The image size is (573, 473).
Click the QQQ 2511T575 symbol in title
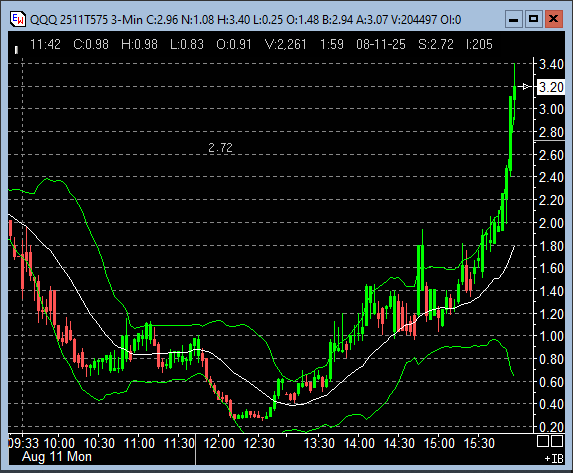pyautogui.click(x=69, y=19)
